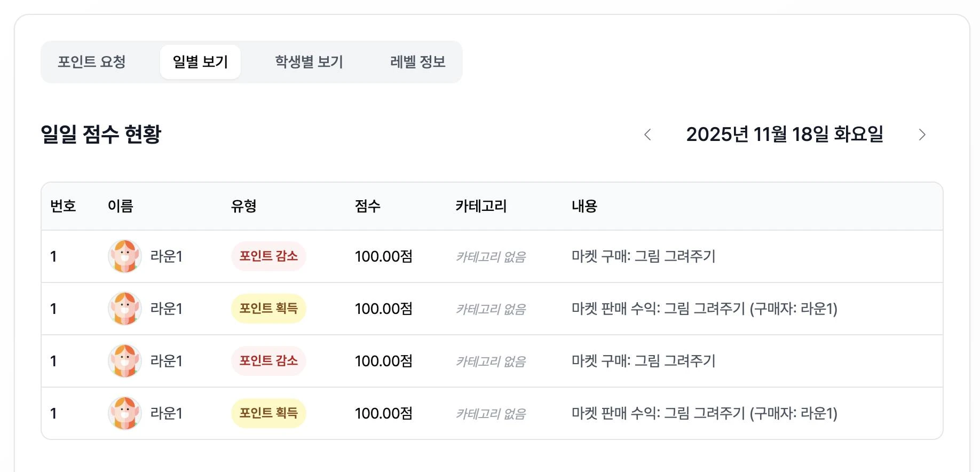
Task: Click the 유형 column header
Action: tap(244, 206)
